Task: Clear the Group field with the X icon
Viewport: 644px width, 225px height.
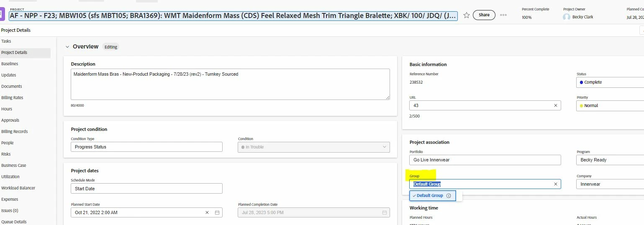Action: pos(556,184)
